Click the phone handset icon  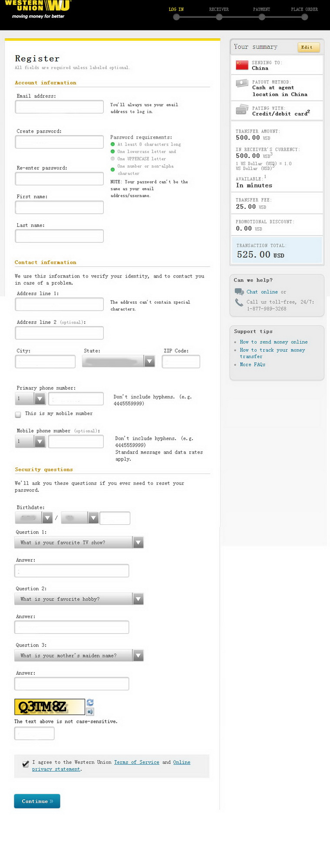click(x=239, y=302)
